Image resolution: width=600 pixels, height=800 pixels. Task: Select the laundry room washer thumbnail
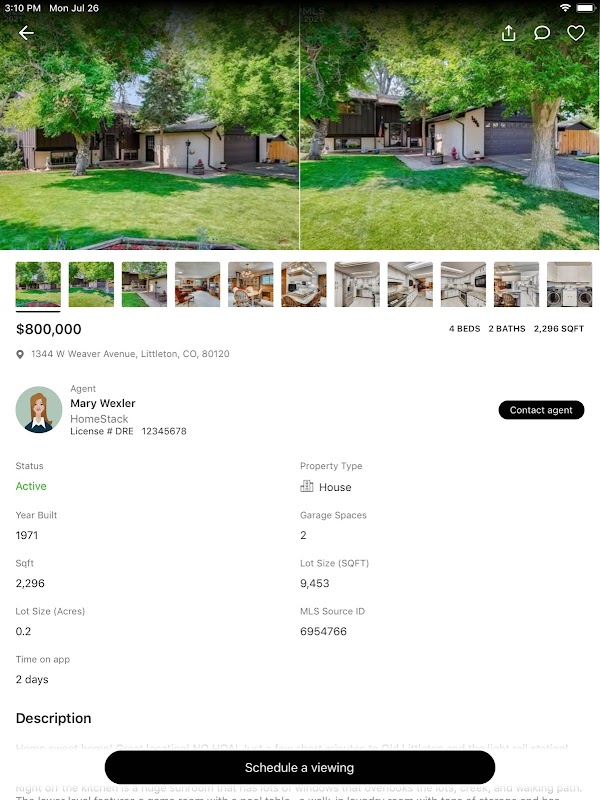569,284
